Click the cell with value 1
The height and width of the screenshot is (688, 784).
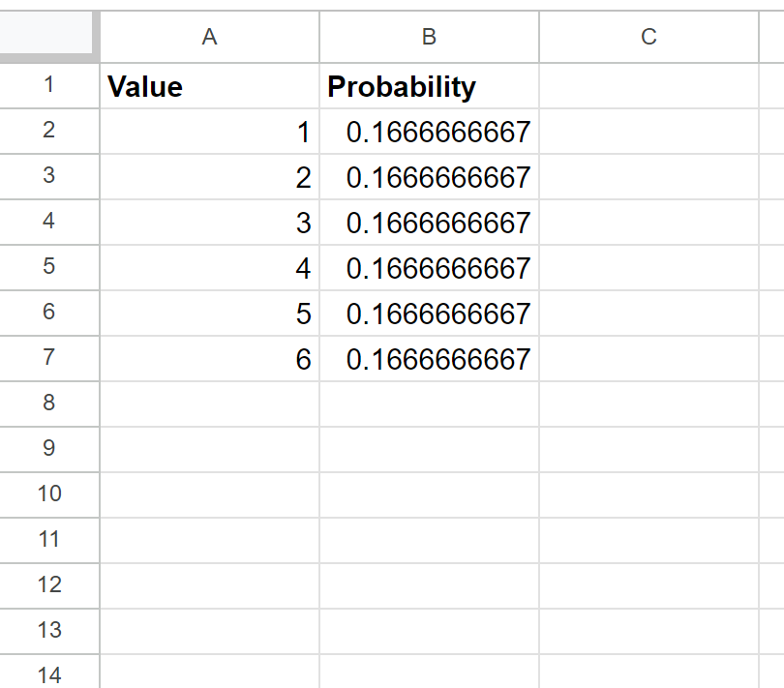[209, 132]
